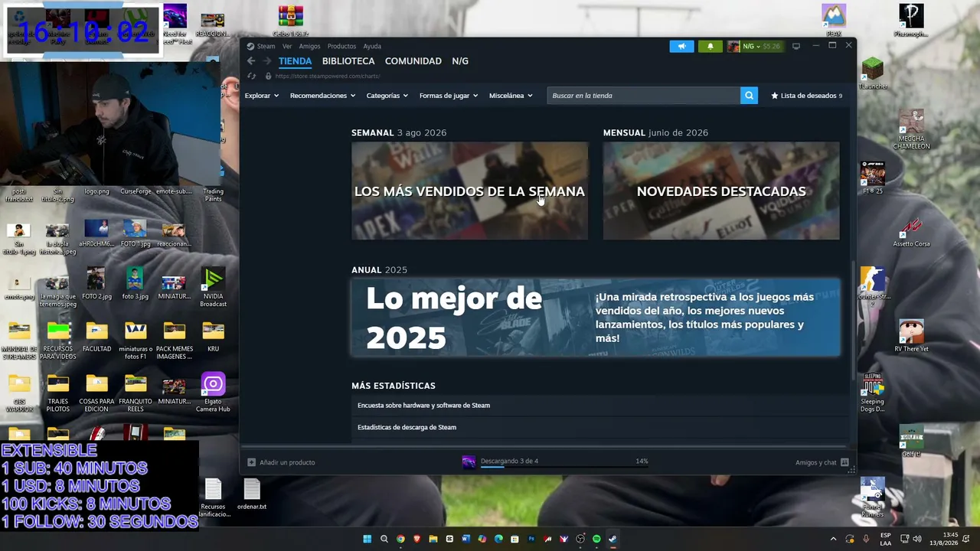Click the store URL address text

[327, 77]
